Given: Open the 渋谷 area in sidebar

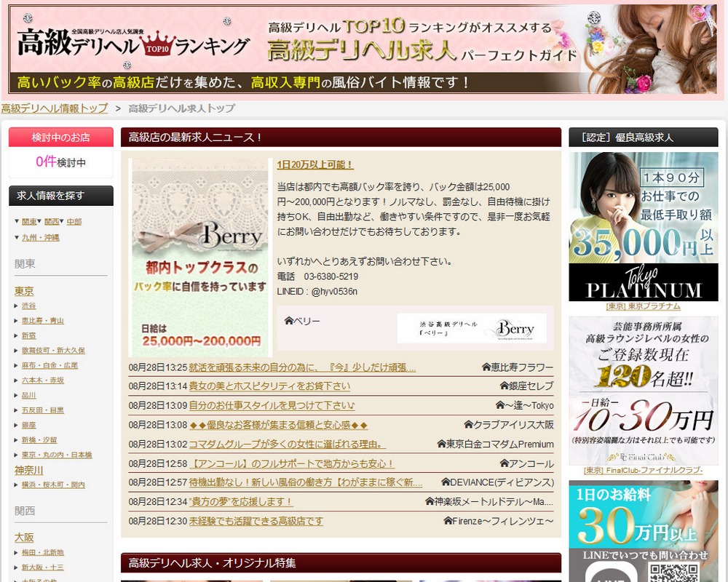Looking at the screenshot, I should coord(28,306).
